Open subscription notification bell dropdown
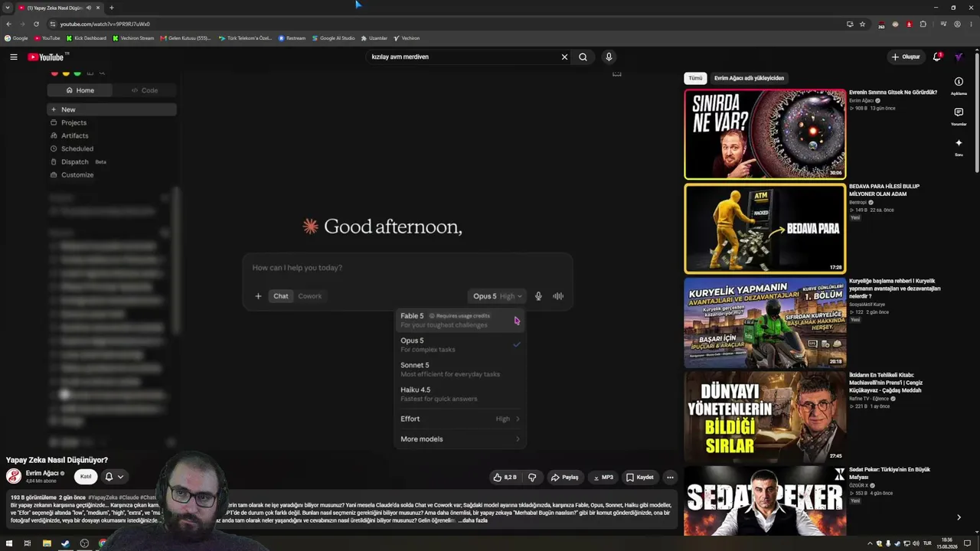 [114, 477]
